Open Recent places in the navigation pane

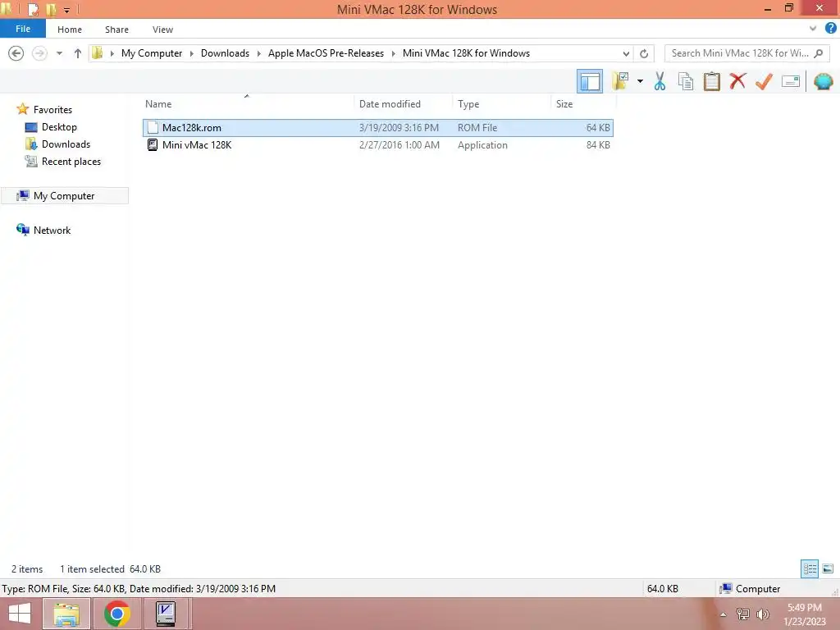tap(71, 162)
